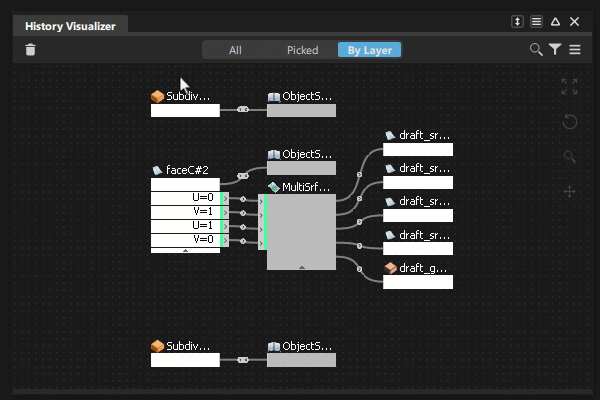Select the pan move arrows tool
The image size is (600, 400).
coord(569,191)
